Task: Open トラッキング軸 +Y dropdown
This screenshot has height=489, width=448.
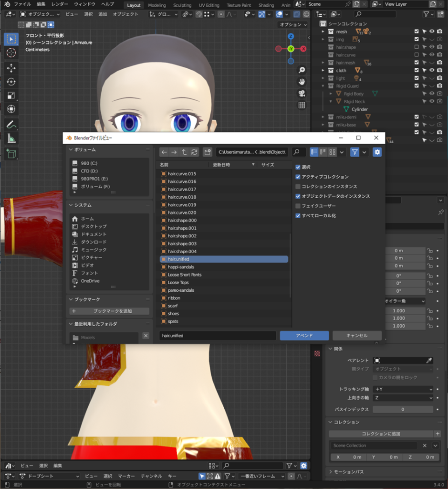Action: [x=403, y=389]
